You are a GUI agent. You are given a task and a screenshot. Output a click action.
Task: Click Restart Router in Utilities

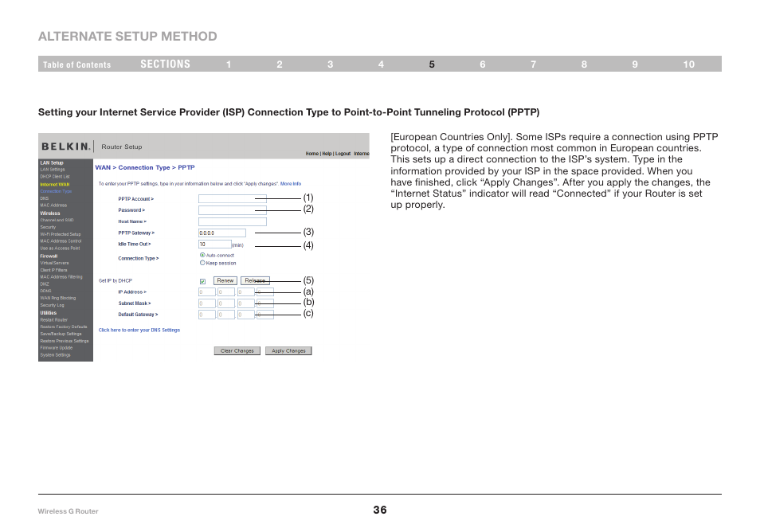pos(54,320)
